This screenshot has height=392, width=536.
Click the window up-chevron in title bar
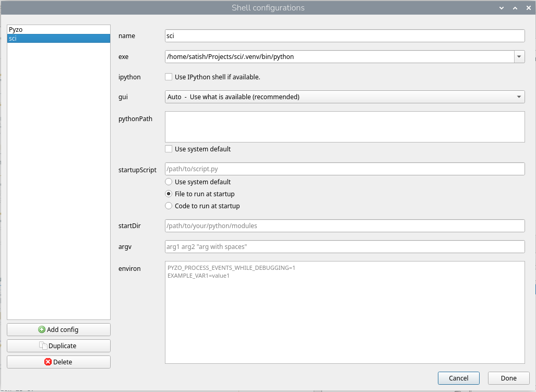click(x=515, y=8)
